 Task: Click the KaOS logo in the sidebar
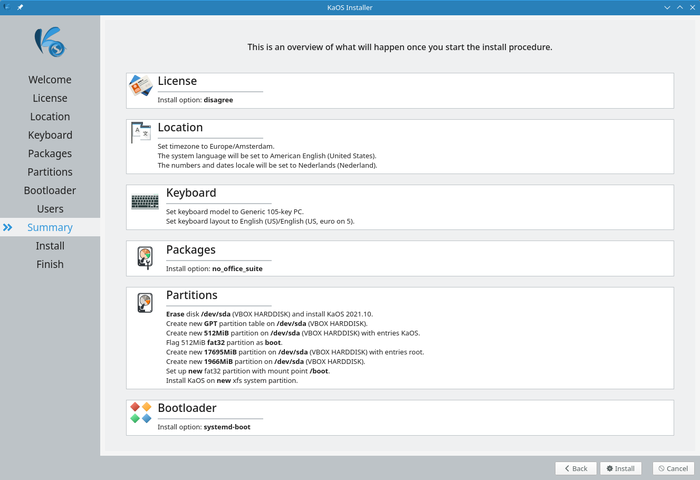click(49, 41)
